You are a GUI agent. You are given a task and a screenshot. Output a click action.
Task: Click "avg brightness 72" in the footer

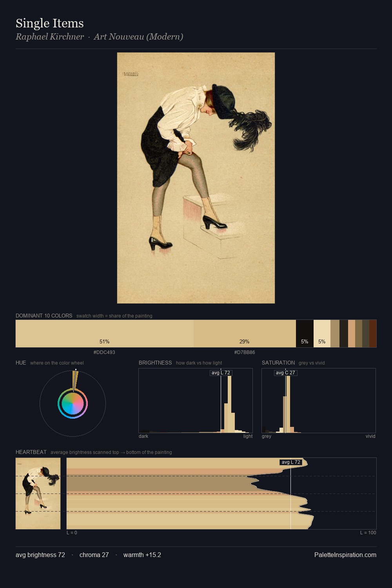[40, 555]
